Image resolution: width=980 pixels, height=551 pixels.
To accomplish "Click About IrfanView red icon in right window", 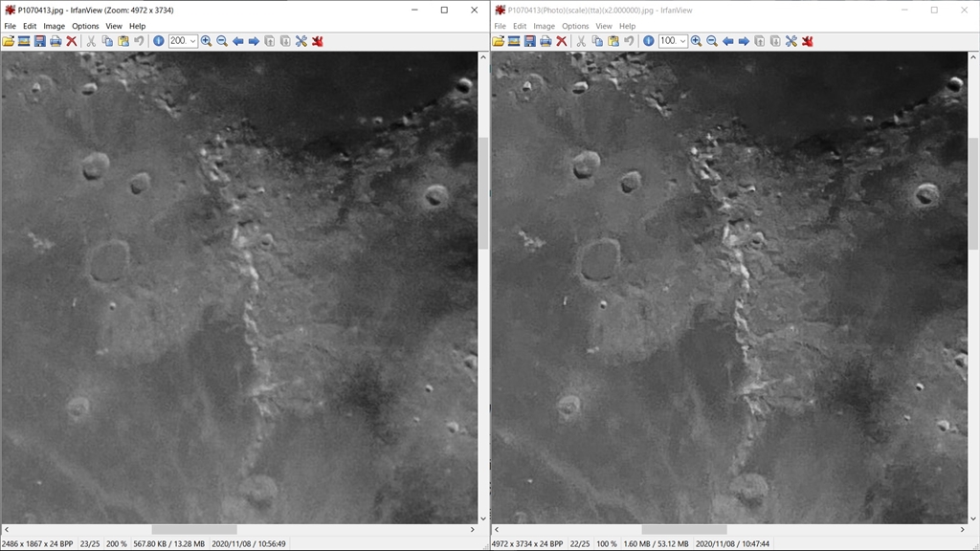I will (808, 41).
